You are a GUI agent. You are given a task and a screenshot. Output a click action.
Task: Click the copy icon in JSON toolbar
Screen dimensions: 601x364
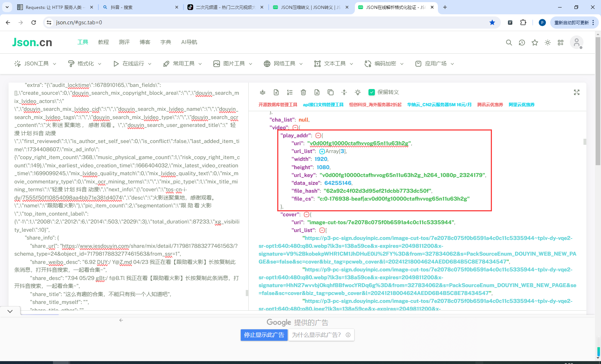(331, 92)
